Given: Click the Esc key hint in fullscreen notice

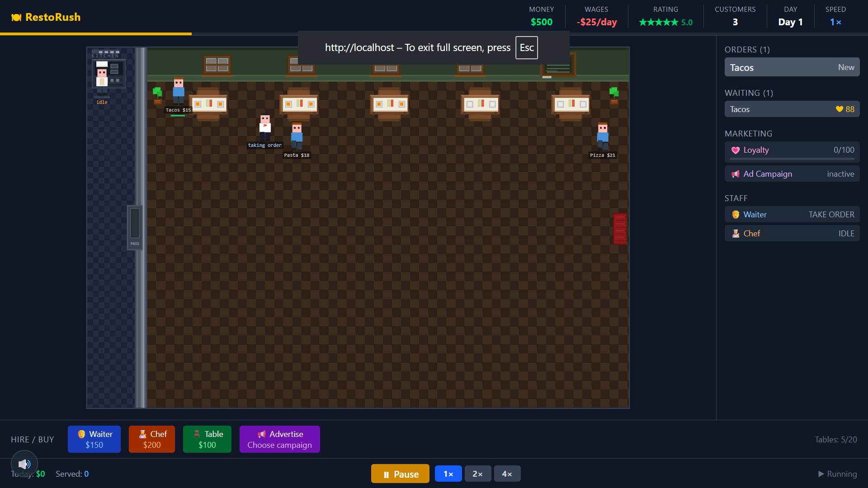Looking at the screenshot, I should pyautogui.click(x=527, y=47).
